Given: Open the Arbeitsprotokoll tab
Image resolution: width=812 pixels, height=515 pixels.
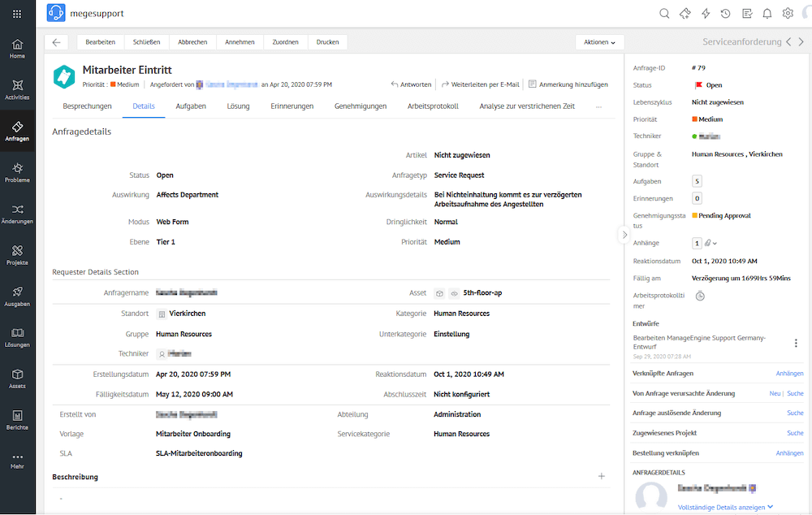Looking at the screenshot, I should coord(433,106).
